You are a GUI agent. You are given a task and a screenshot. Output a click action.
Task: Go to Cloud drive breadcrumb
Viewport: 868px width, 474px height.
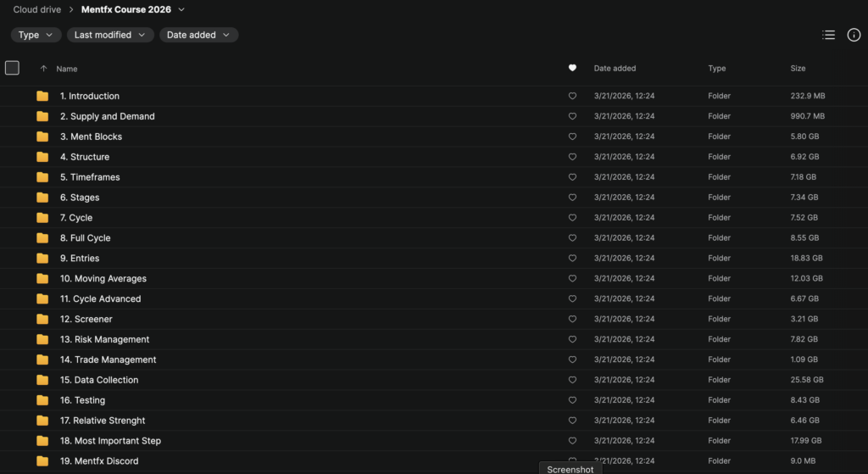[x=36, y=10]
